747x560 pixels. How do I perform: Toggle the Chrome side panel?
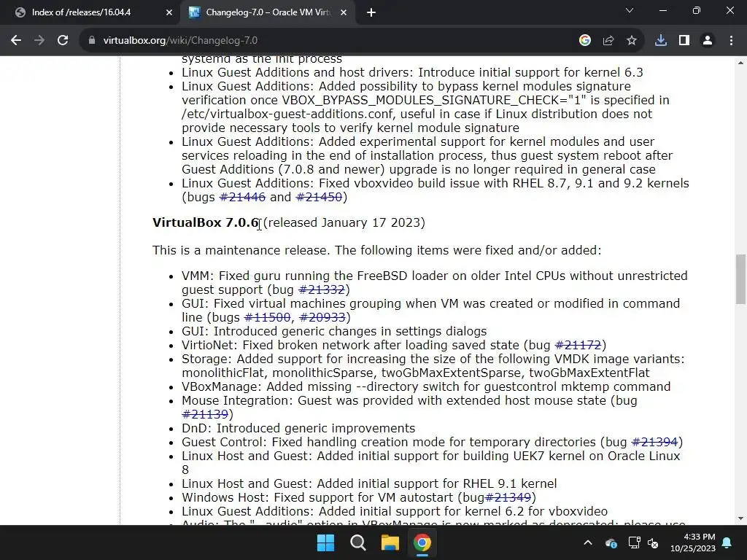684,41
